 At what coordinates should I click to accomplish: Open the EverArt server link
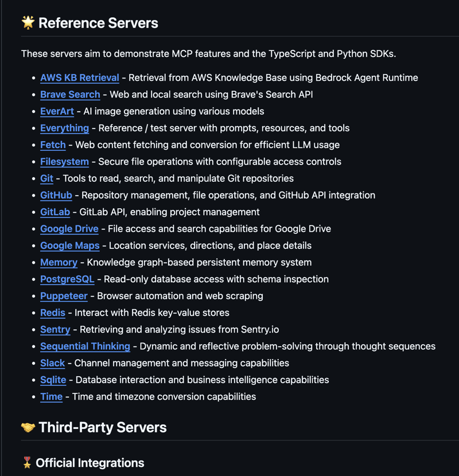click(x=57, y=111)
